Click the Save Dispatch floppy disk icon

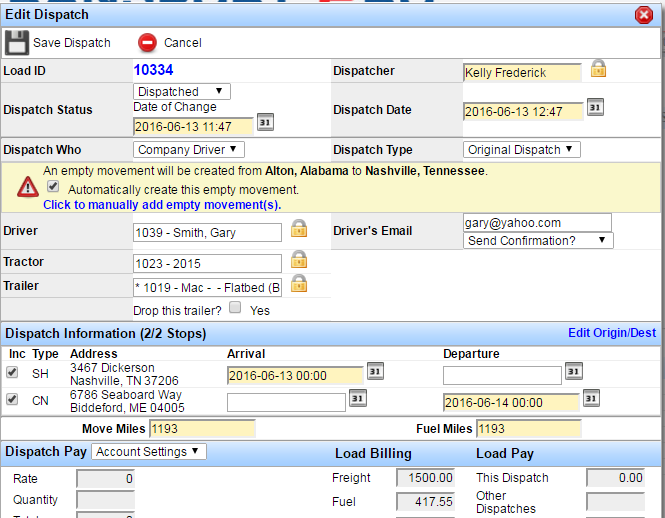point(17,42)
